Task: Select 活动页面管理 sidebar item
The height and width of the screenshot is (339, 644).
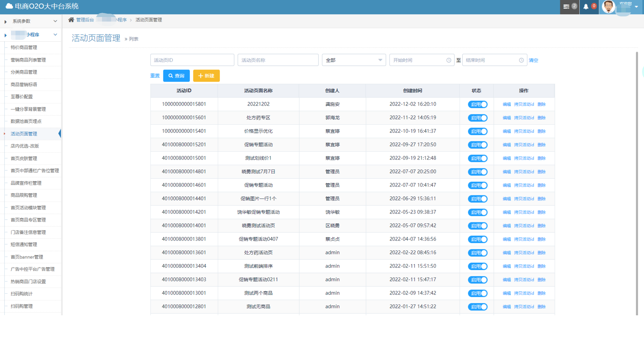Action: point(24,134)
